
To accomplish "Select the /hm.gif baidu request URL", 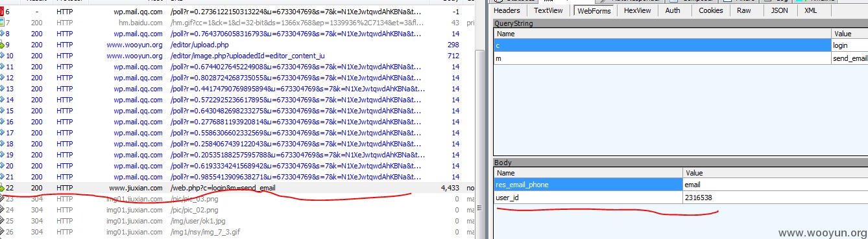I will [296, 23].
